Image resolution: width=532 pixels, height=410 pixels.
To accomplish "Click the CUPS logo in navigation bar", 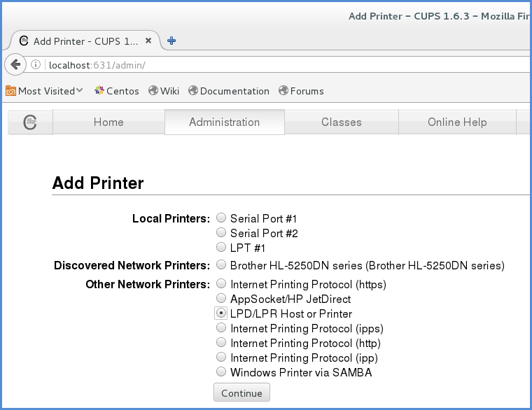I will [30, 122].
